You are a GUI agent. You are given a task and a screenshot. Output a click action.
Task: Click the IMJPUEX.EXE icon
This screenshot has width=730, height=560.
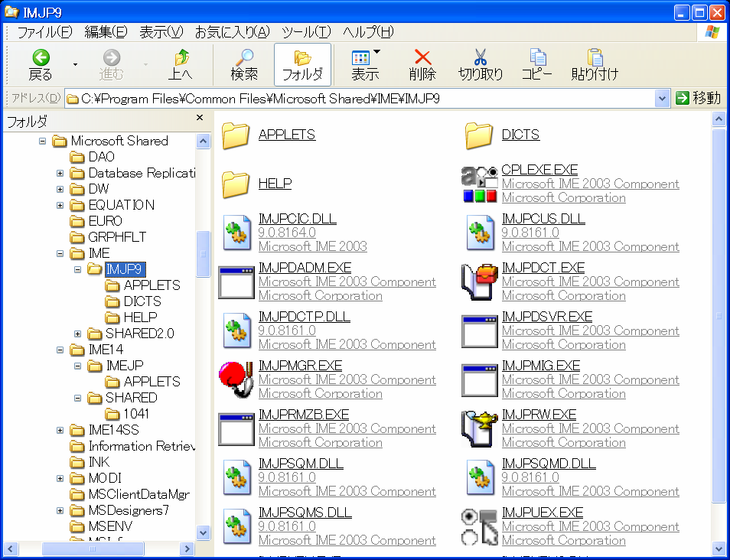[479, 526]
